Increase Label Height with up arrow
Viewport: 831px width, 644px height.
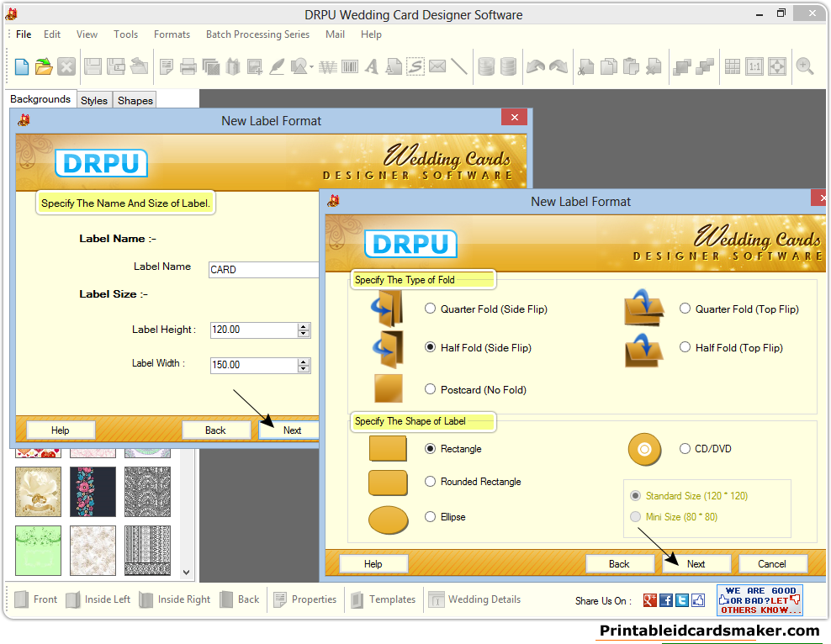304,327
